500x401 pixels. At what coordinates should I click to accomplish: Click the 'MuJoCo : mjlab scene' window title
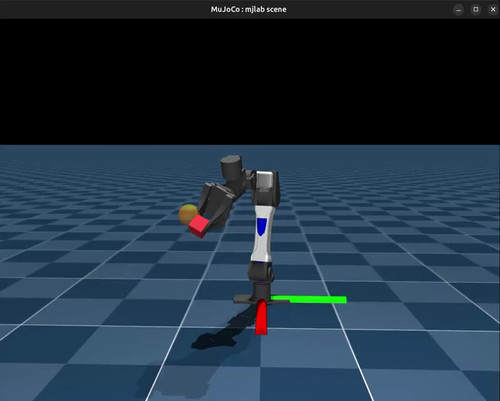click(248, 9)
